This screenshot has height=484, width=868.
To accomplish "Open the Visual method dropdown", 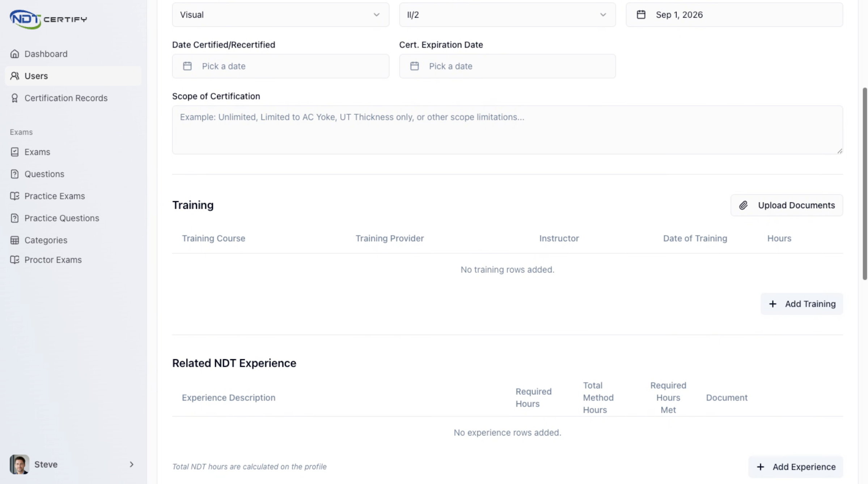I will pos(280,14).
